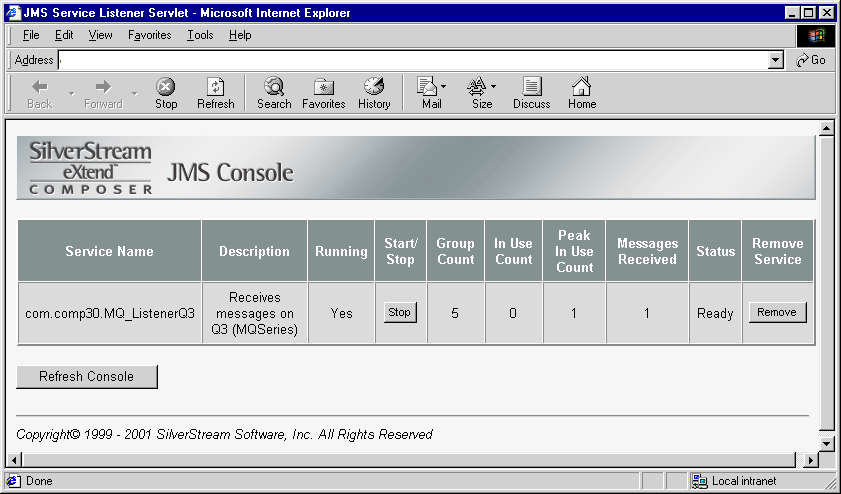This screenshot has width=841, height=494.
Task: Click the Group Count value '5'
Action: pos(455,313)
